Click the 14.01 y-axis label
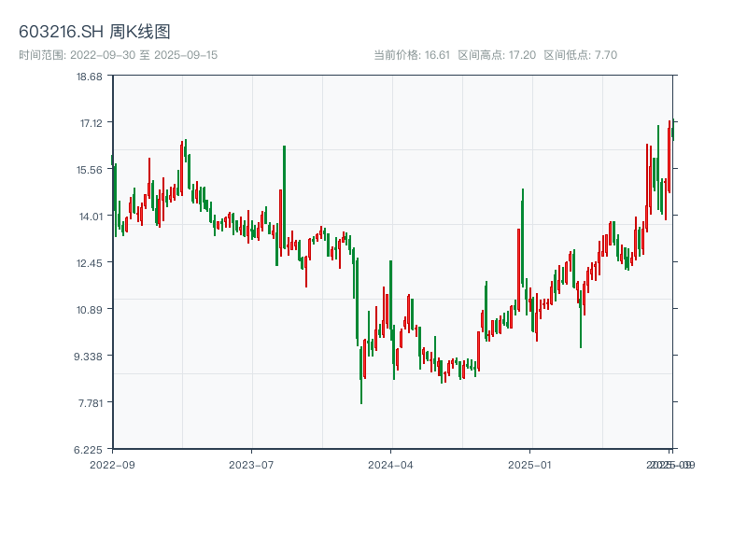747x560 pixels. point(91,217)
